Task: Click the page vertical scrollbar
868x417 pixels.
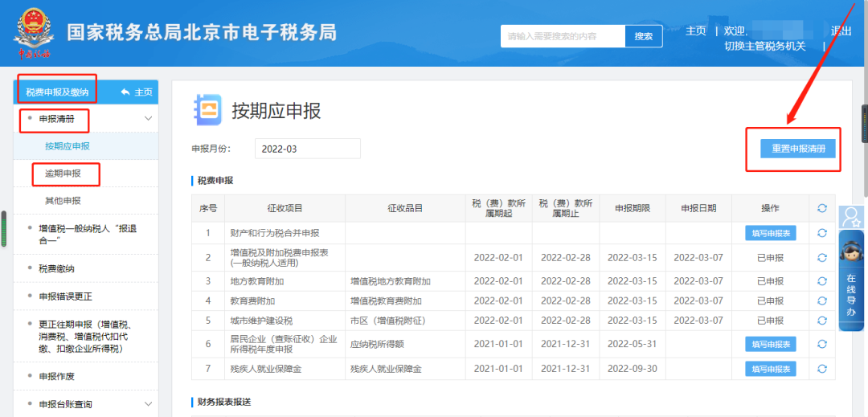Action: point(866,100)
